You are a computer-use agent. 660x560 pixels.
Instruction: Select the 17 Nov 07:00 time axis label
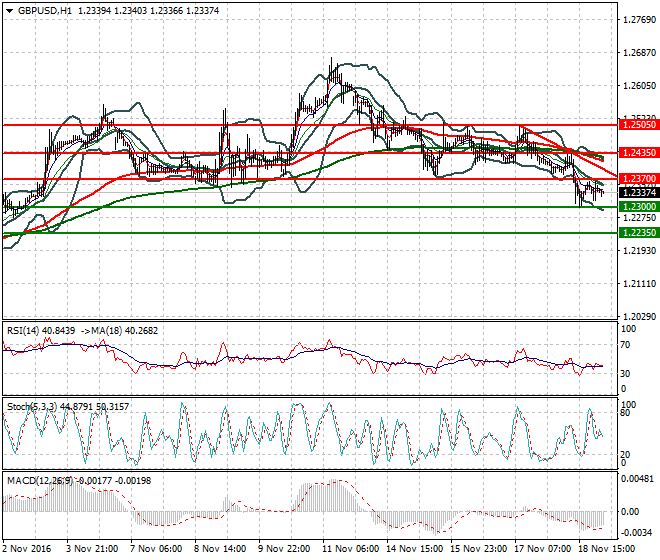(543, 549)
